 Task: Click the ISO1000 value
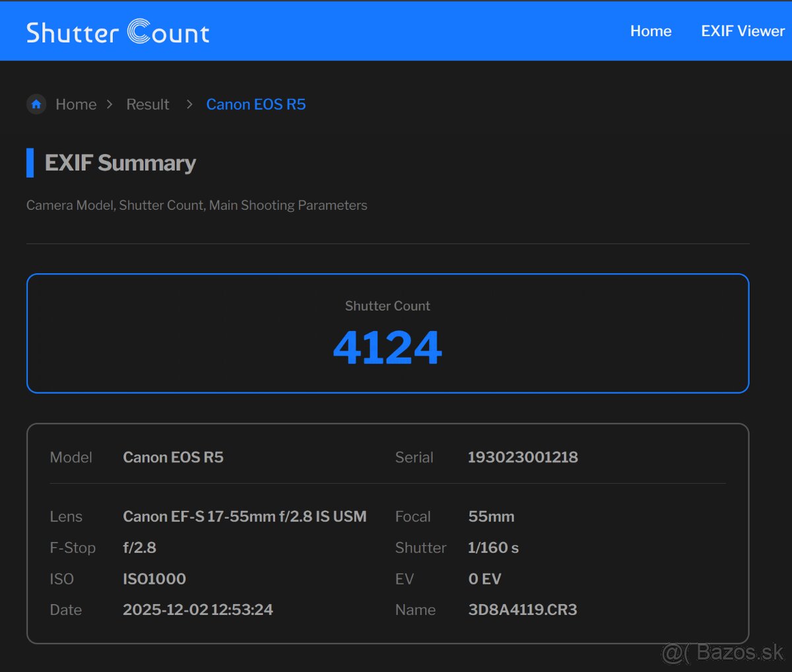(154, 578)
